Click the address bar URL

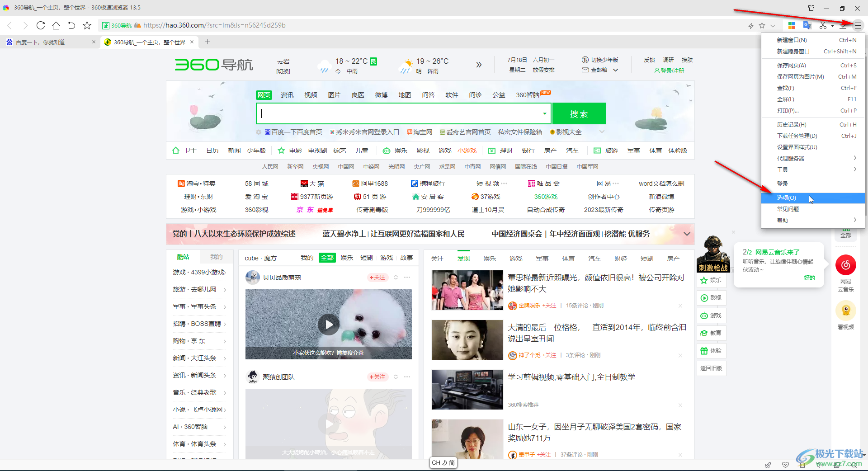point(214,25)
